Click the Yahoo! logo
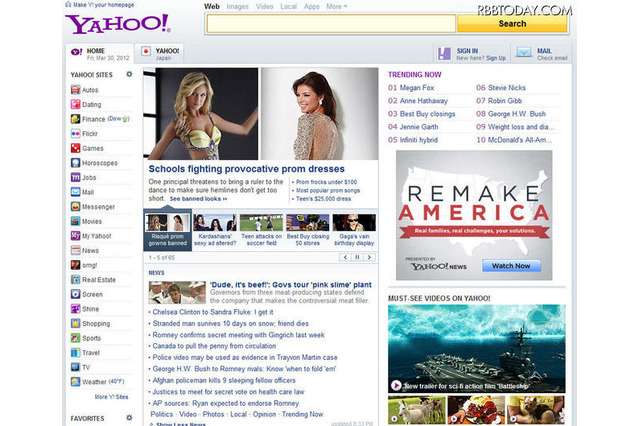The image size is (640, 426). coord(117,23)
